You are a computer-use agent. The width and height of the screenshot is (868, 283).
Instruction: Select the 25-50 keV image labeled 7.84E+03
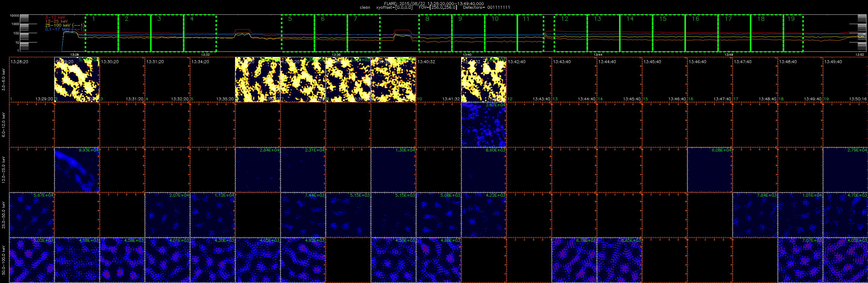[755, 215]
